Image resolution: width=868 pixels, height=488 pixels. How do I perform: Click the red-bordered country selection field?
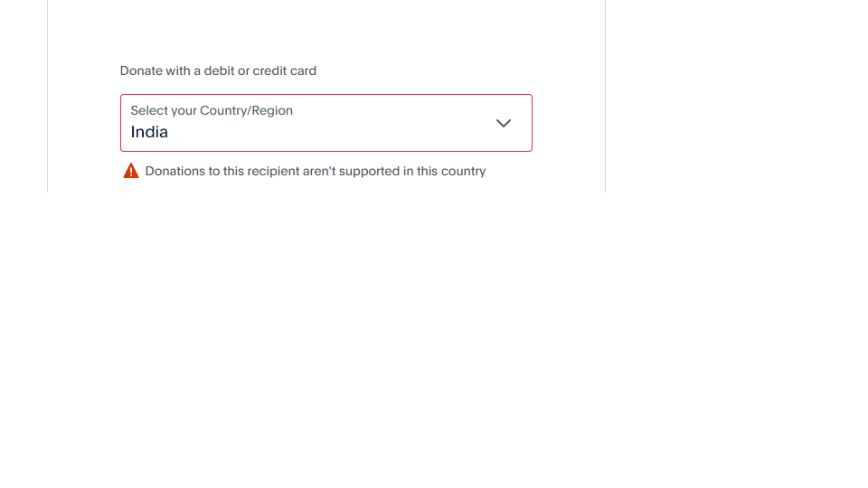click(325, 123)
